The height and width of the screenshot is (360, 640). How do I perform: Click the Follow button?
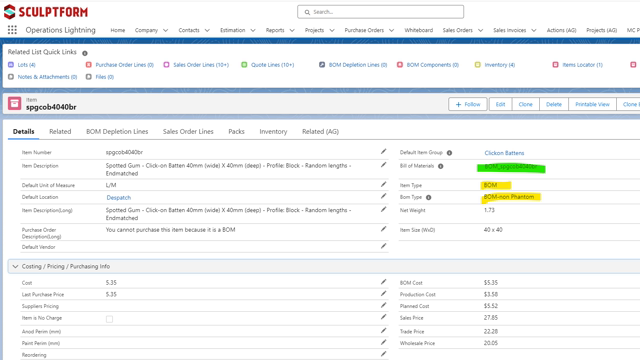468,104
